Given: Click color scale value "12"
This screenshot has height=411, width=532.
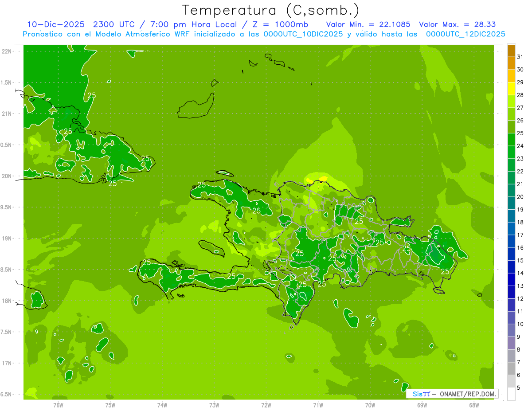Looking at the screenshot, I should point(520,299).
